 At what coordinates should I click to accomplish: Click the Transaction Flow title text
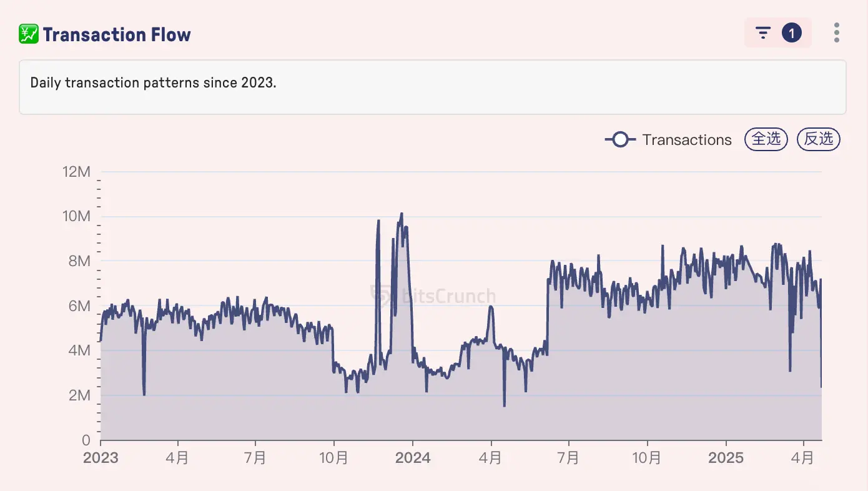coord(117,34)
